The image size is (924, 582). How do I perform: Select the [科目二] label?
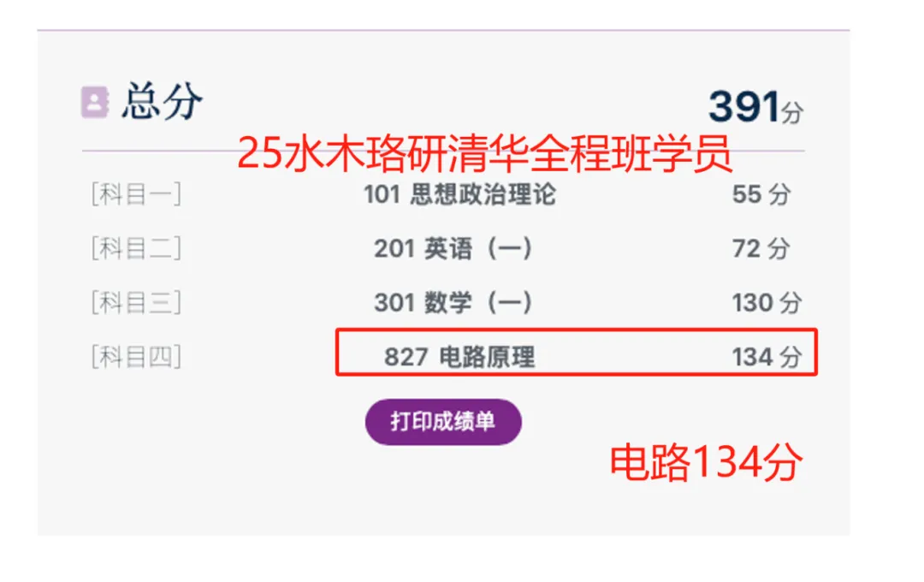coord(136,248)
